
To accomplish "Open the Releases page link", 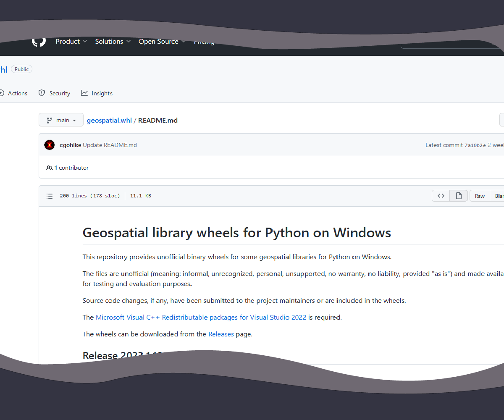I will click(221, 334).
